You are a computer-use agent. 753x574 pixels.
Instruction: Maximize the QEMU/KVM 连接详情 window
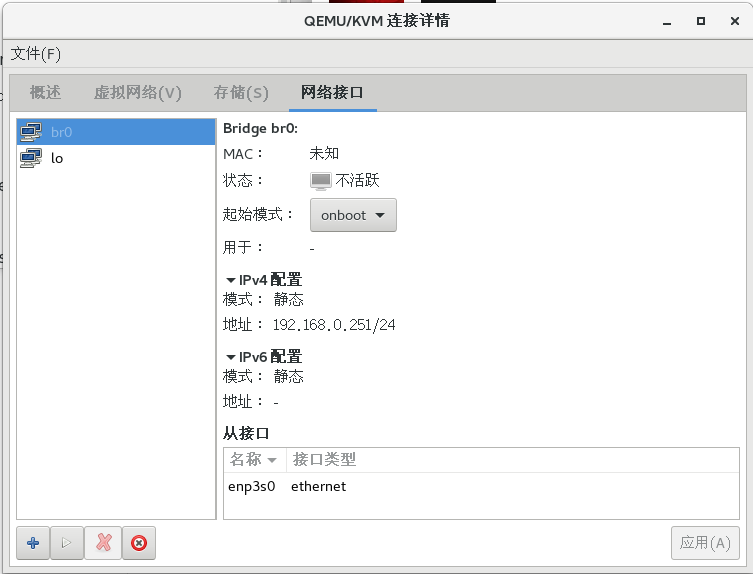coord(701,21)
